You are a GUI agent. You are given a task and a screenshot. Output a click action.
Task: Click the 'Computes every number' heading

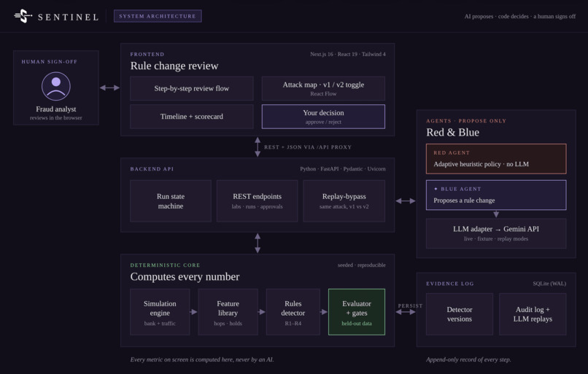pyautogui.click(x=185, y=276)
